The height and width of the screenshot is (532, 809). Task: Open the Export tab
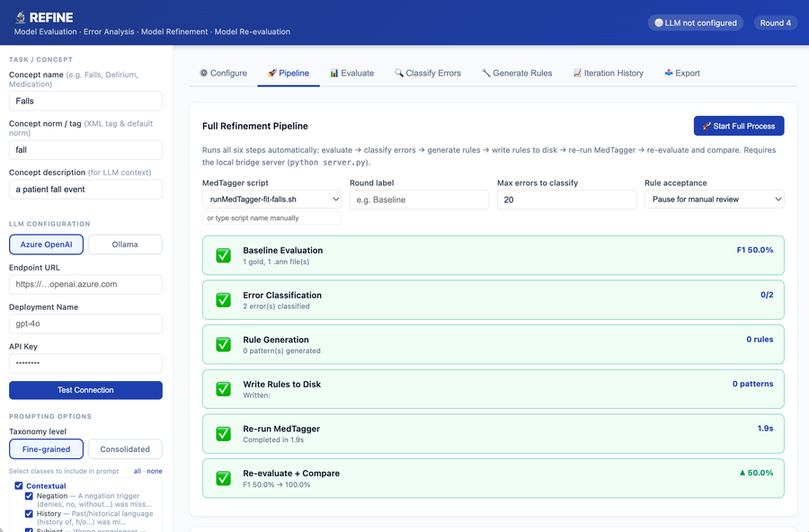(x=682, y=74)
